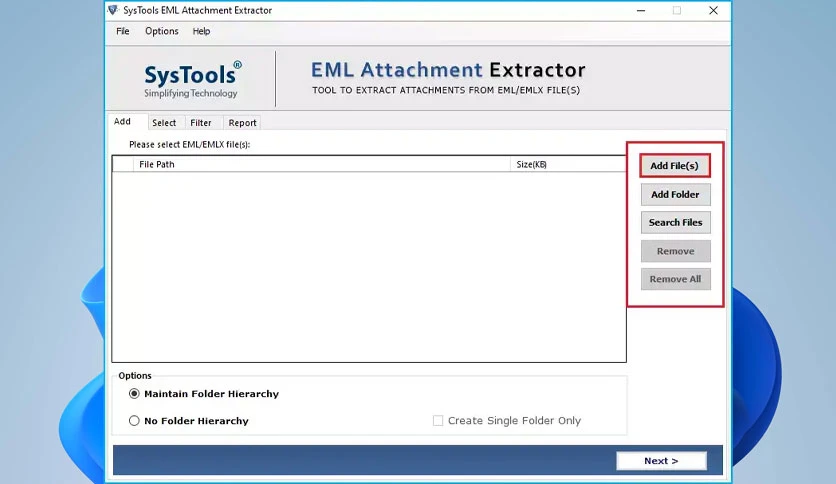Viewport: 836px width, 484px height.
Task: Proceed with the Next > button
Action: coord(661,461)
